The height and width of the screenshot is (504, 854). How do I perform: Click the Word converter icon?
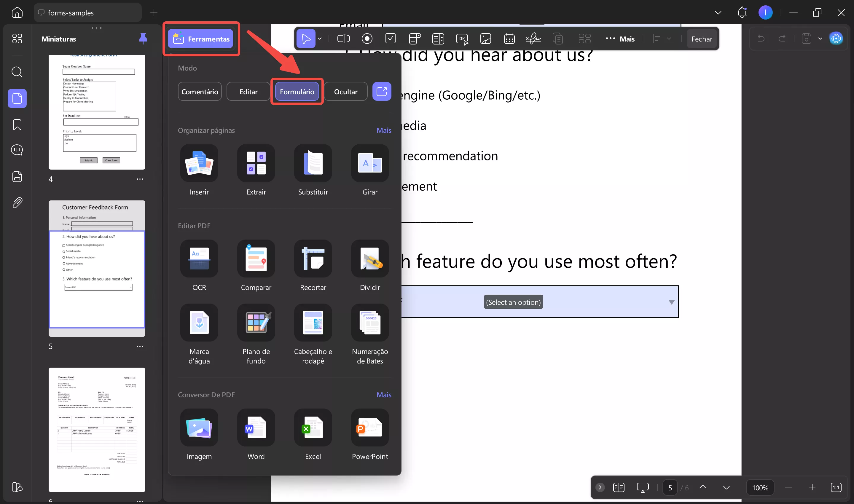(256, 427)
